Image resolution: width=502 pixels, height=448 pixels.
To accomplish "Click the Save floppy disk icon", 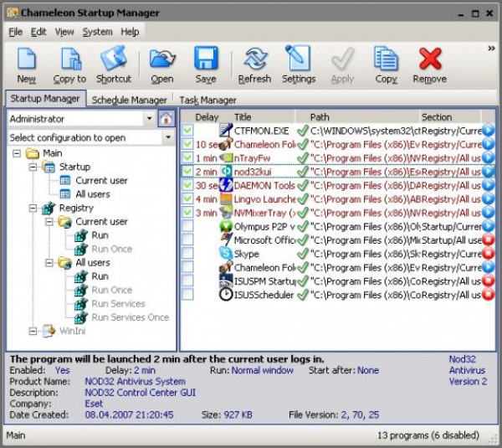I will (206, 59).
